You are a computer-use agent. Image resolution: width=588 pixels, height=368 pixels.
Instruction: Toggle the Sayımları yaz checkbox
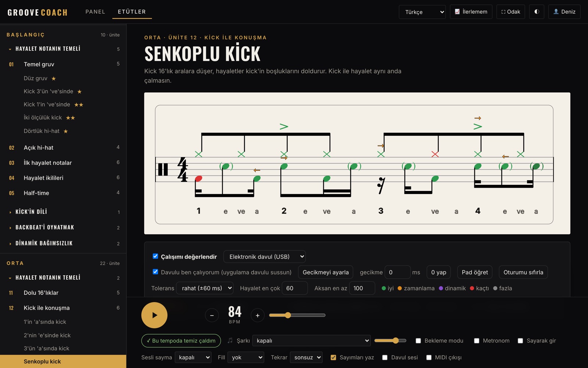click(x=333, y=357)
